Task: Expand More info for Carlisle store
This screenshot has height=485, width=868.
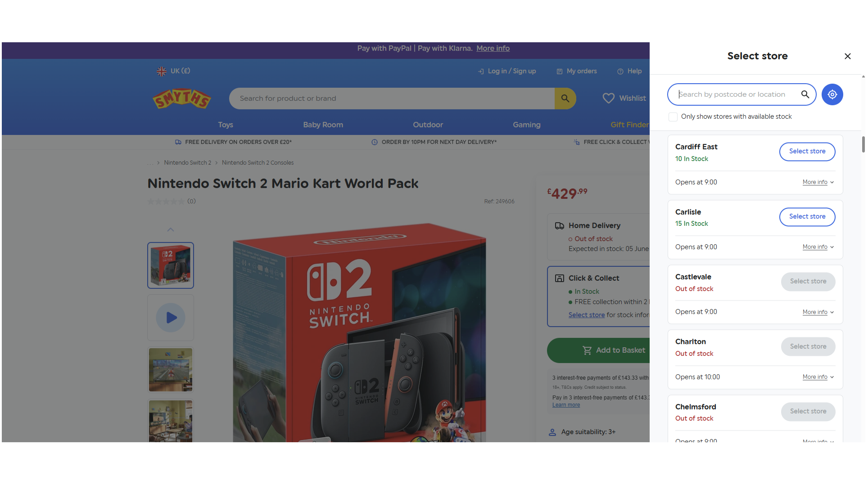Action: click(818, 247)
